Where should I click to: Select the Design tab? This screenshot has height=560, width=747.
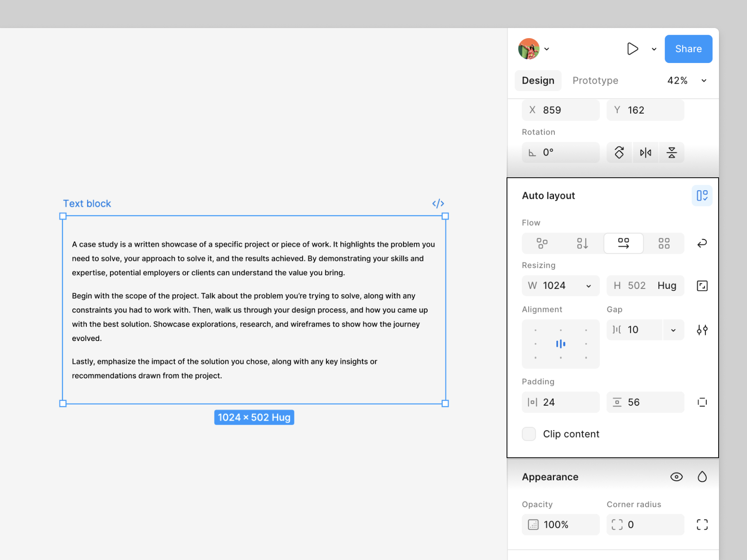(538, 80)
